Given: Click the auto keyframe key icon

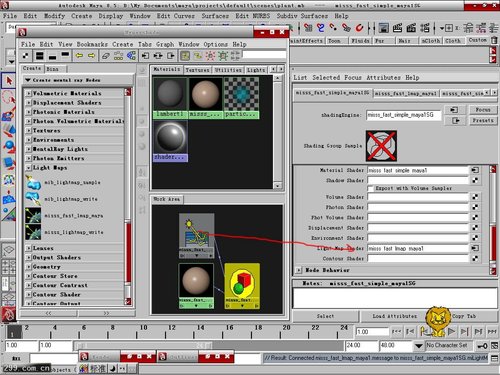Looking at the screenshot, I should (483, 346).
